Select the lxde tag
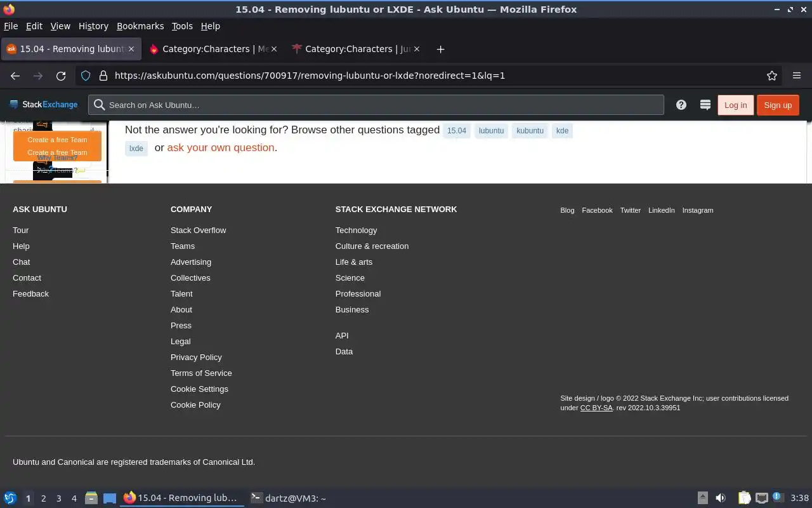The image size is (812, 508). [136, 149]
